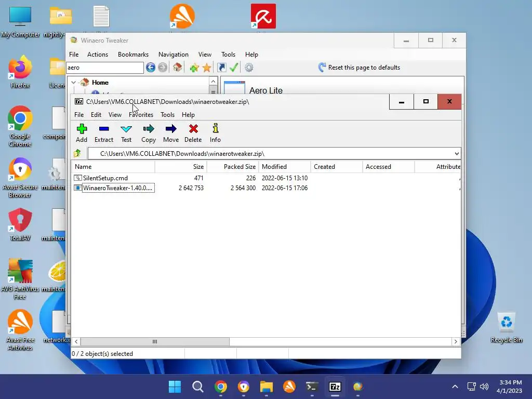Open Firefox desktop shortcut
Image resolution: width=532 pixels, height=399 pixels.
(x=20, y=72)
